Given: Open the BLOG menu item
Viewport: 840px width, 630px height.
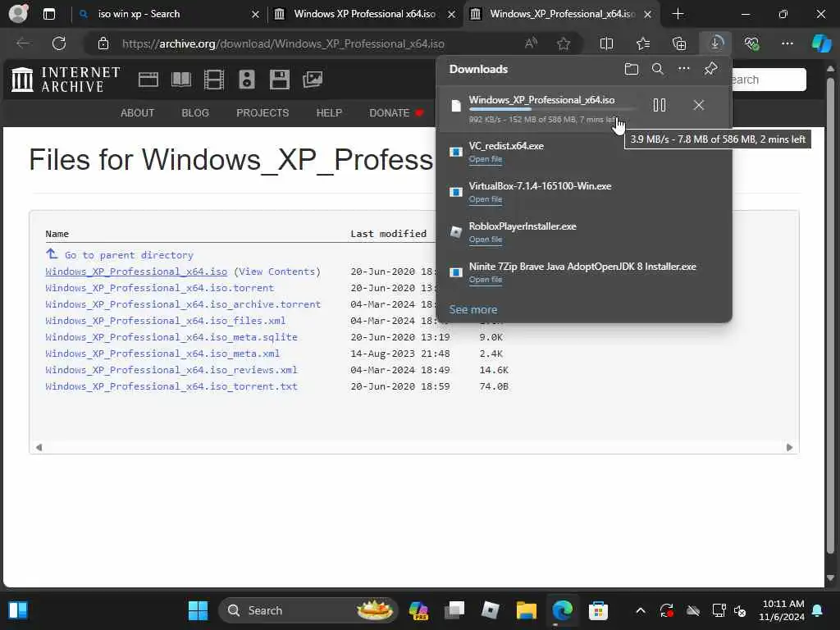Looking at the screenshot, I should pos(195,113).
